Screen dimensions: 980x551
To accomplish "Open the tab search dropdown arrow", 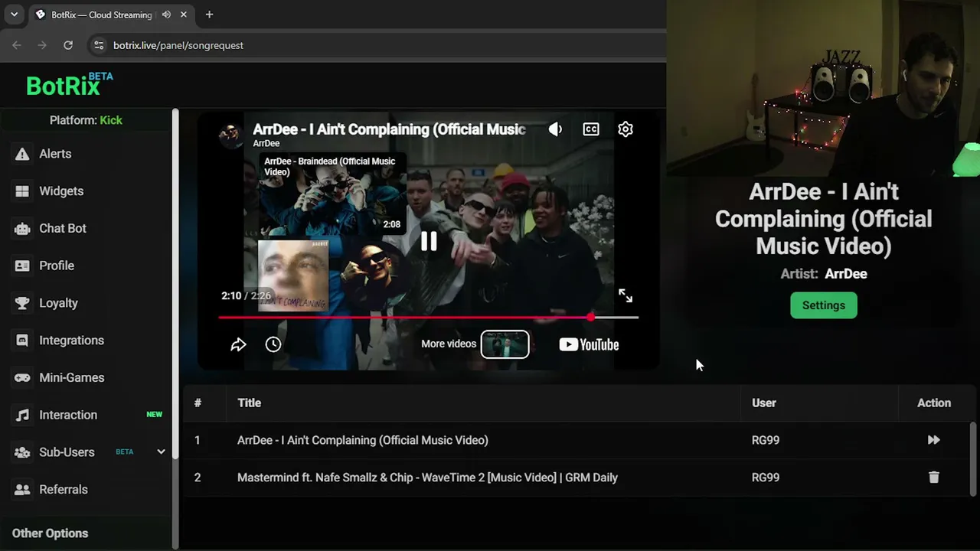I will point(14,15).
